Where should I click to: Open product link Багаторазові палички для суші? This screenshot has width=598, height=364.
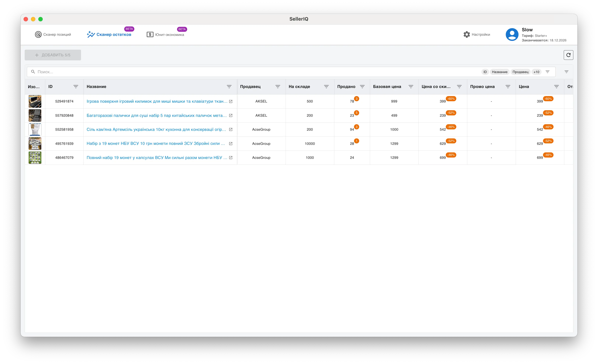[x=156, y=115]
